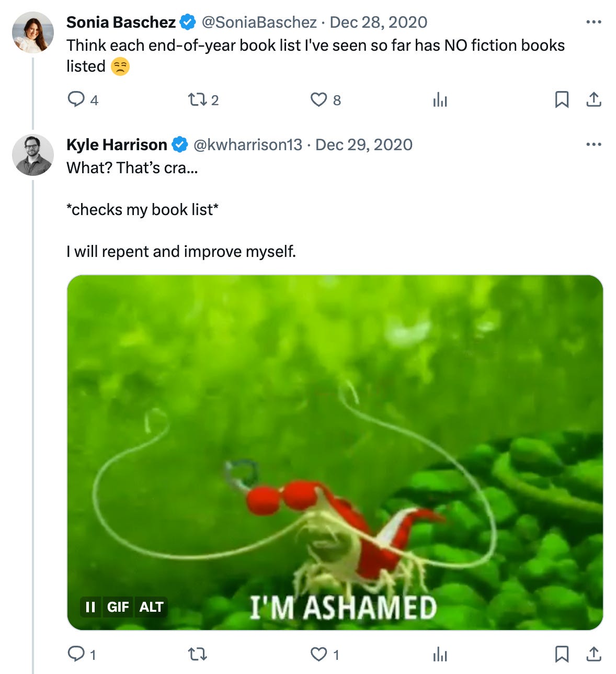Open the @kwharrison13 handle link

248,144
